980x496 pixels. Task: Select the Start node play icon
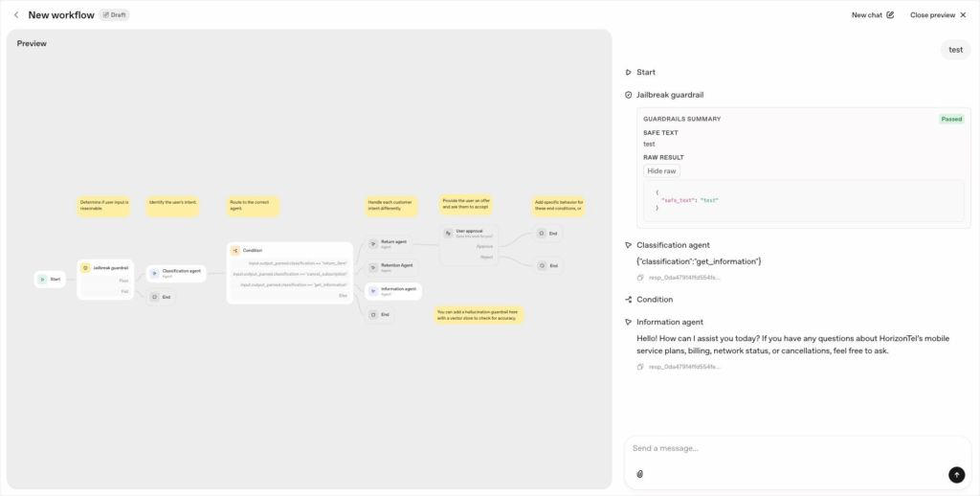[43, 280]
